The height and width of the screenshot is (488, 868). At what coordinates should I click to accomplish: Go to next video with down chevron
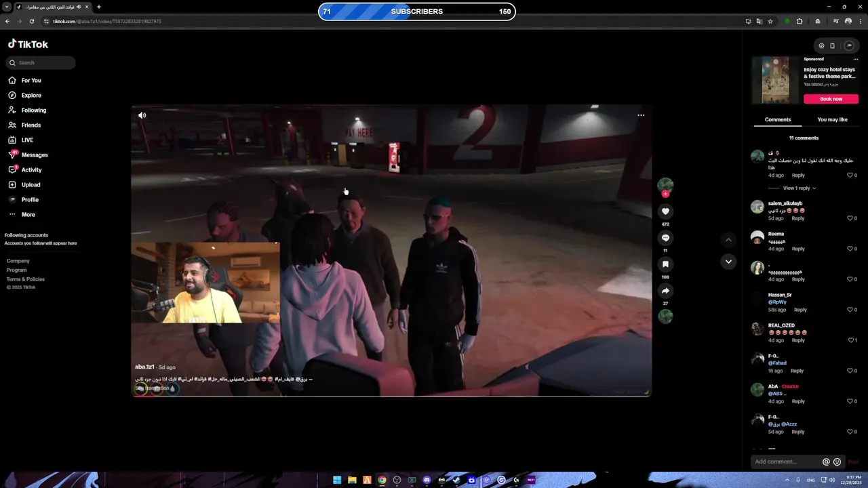coord(728,262)
